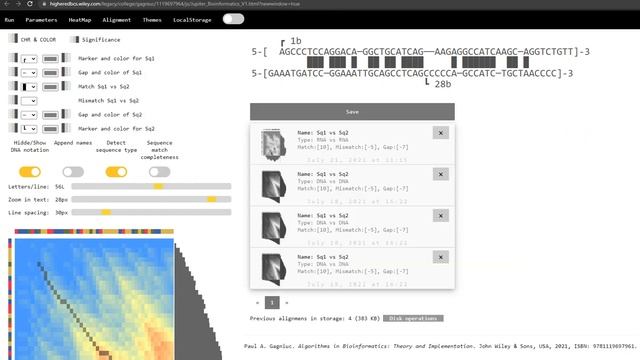Select page 1 in the pagination
The width and height of the screenshot is (640, 360).
(272, 302)
